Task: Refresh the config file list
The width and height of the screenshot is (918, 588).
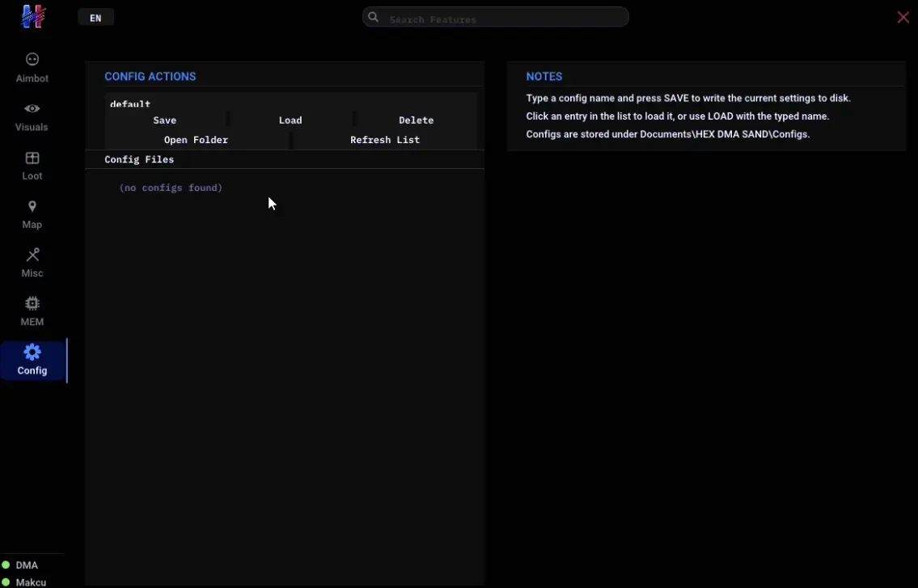Action: pyautogui.click(x=385, y=139)
